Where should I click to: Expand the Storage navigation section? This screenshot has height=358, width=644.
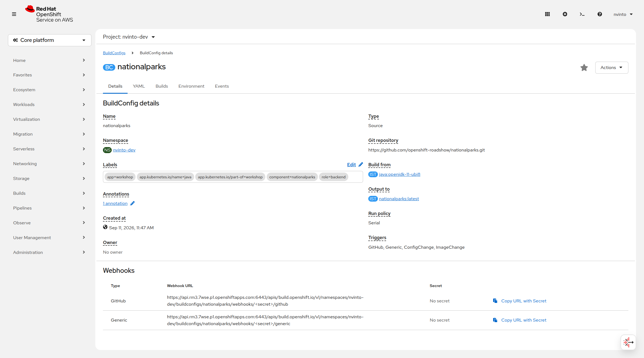49,179
